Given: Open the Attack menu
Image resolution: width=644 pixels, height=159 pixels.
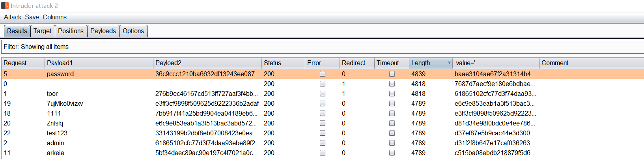Looking at the screenshot, I should click(x=13, y=17).
